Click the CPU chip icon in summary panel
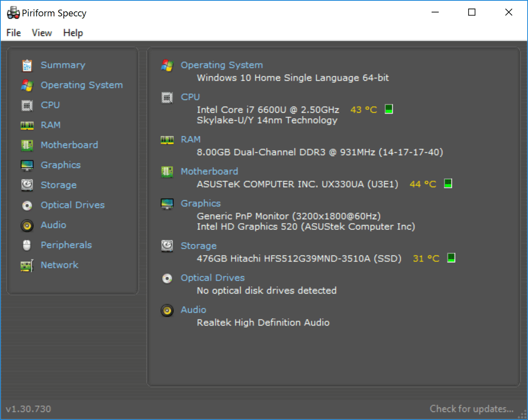Image resolution: width=528 pixels, height=420 pixels. [167, 98]
